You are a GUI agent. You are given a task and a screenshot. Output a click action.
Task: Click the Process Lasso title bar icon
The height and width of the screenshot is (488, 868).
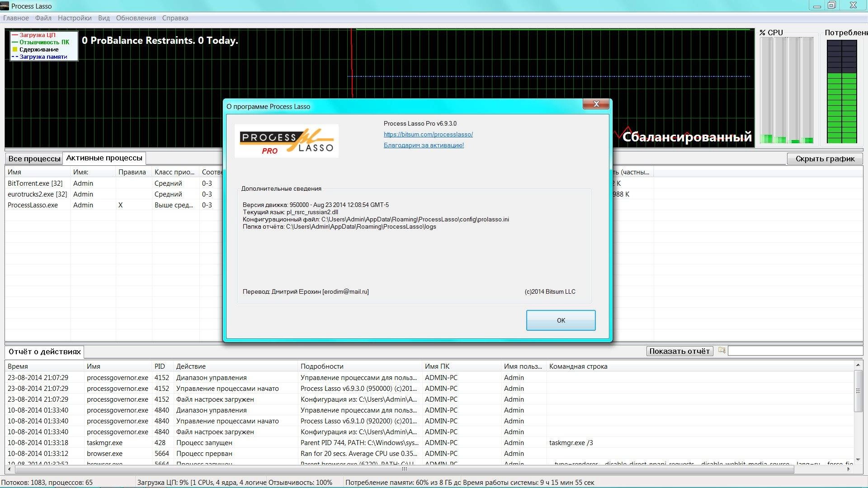(x=5, y=6)
